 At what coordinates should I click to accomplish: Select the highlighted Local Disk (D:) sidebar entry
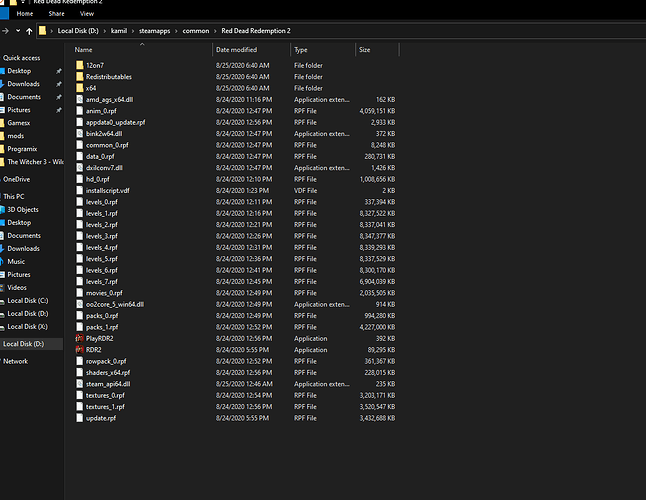coord(31,344)
